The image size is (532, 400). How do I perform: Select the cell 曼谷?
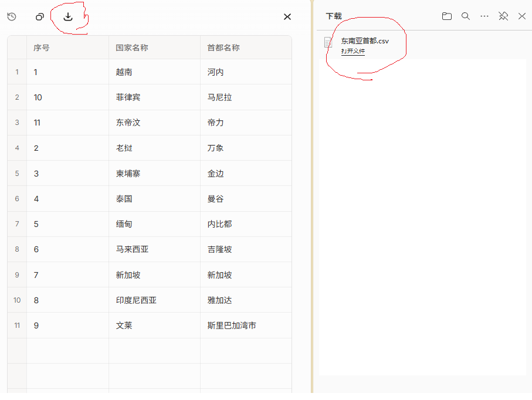[x=246, y=199]
